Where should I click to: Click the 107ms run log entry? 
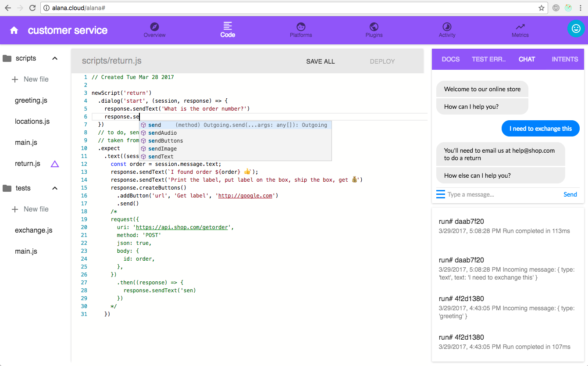point(508,342)
